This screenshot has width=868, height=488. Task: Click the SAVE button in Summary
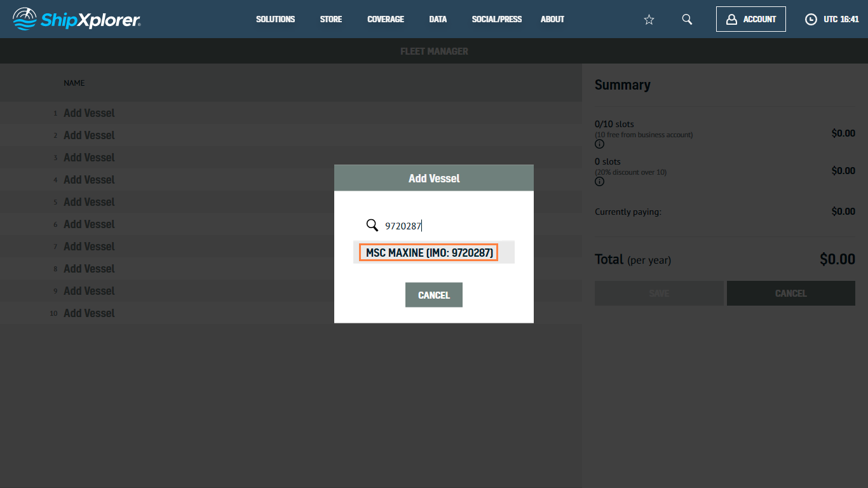[x=659, y=294]
